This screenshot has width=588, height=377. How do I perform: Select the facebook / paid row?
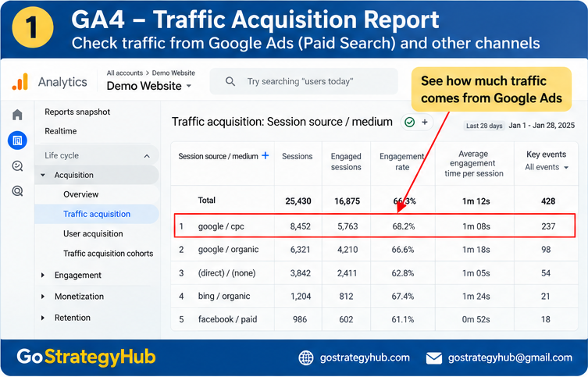pos(375,320)
